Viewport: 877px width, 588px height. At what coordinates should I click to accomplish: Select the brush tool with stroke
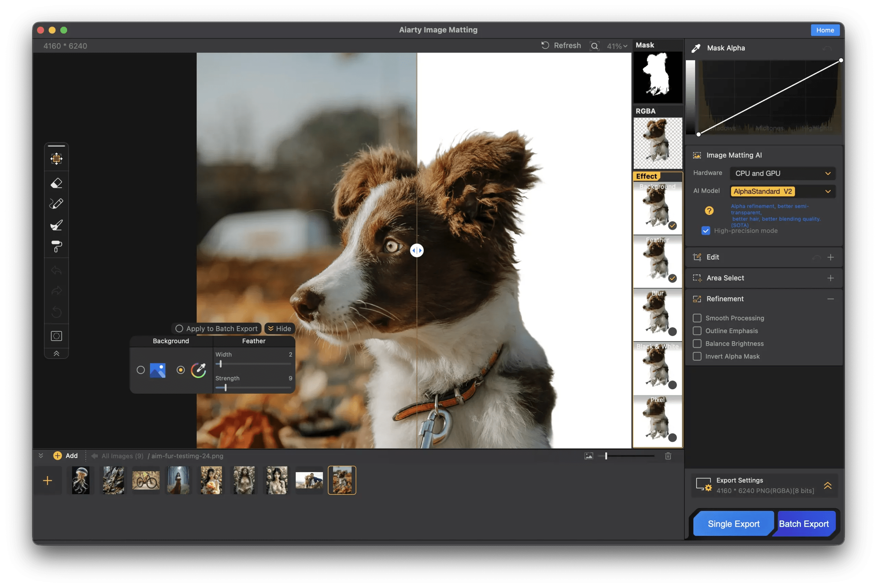[x=56, y=225]
